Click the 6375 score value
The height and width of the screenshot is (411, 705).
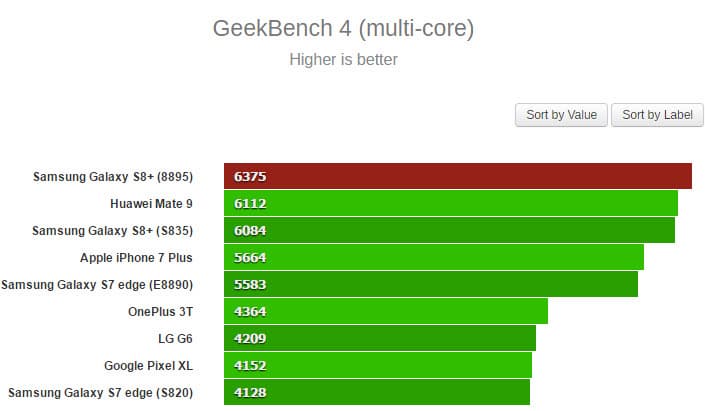click(250, 177)
